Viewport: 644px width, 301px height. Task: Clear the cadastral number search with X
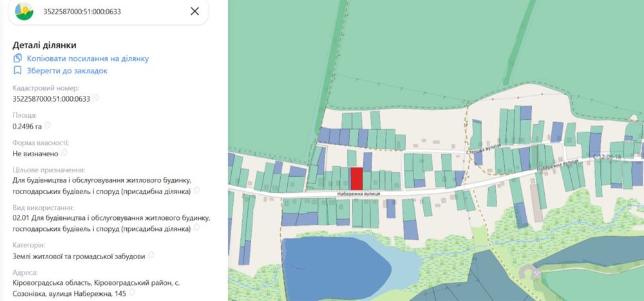pyautogui.click(x=194, y=11)
